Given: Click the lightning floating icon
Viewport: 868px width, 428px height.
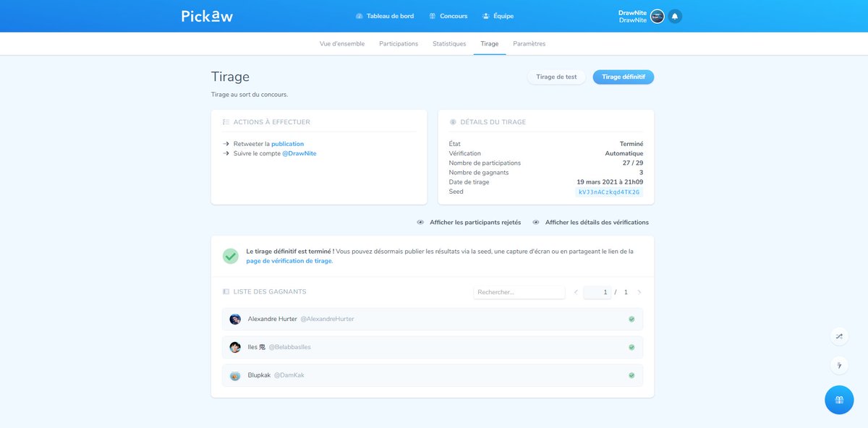Looking at the screenshot, I should (x=839, y=365).
